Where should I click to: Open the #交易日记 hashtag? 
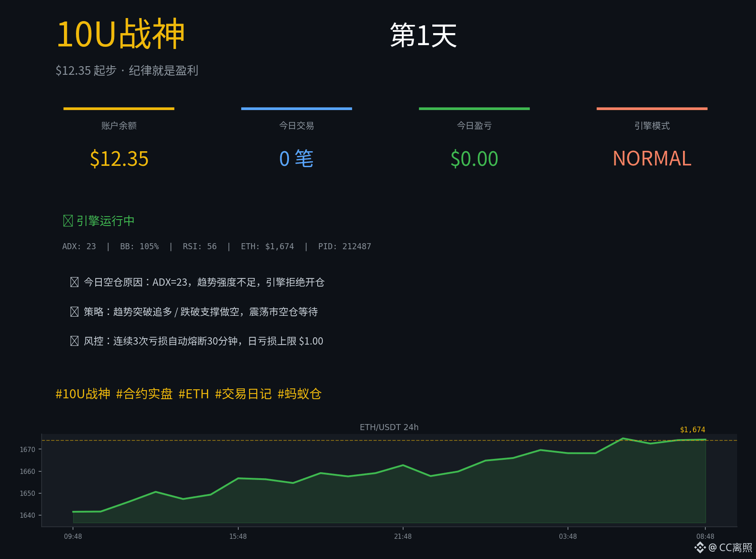pos(243,394)
